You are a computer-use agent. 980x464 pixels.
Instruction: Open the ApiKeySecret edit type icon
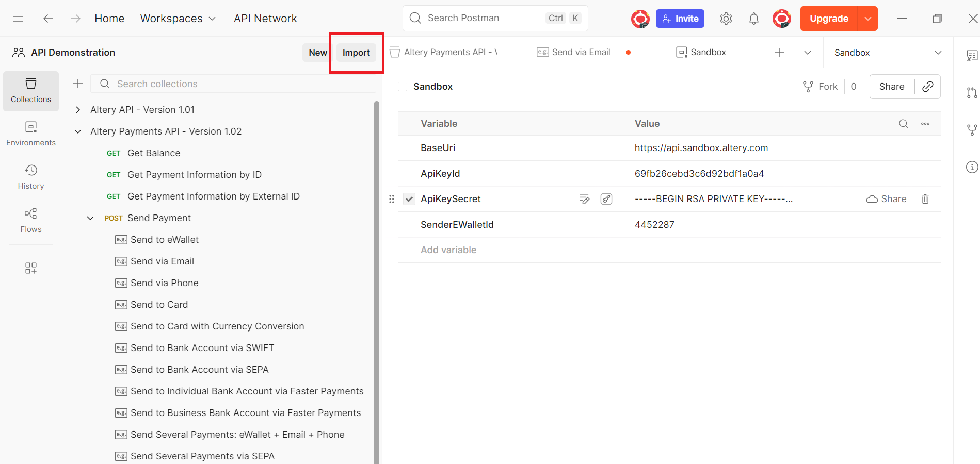(x=584, y=199)
